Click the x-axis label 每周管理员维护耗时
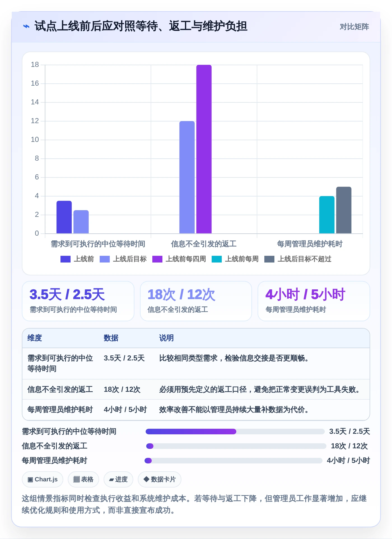This screenshot has width=392, height=539. coord(310,244)
